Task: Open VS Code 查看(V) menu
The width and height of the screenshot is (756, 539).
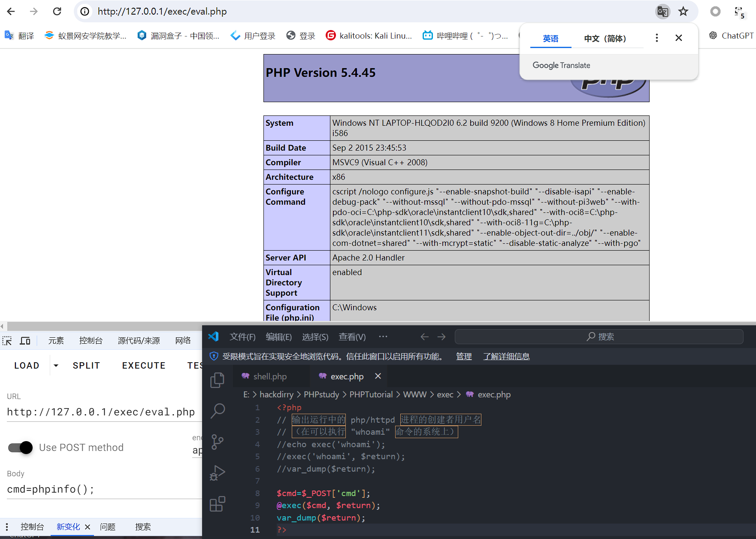Action: 352,337
